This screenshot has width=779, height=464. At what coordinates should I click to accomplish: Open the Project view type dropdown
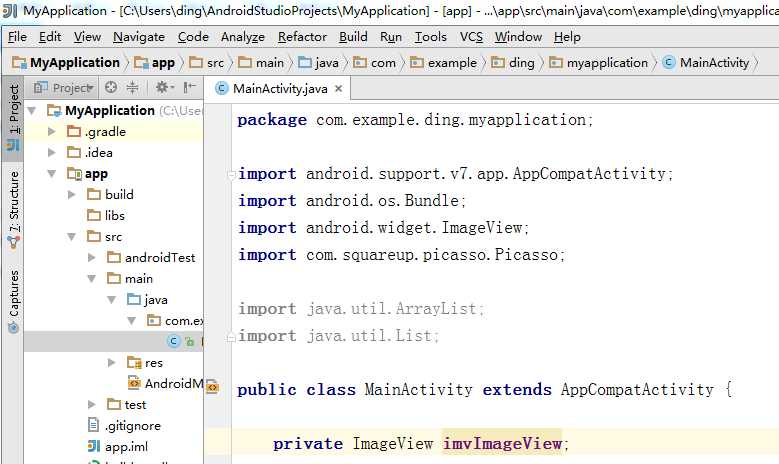63,88
